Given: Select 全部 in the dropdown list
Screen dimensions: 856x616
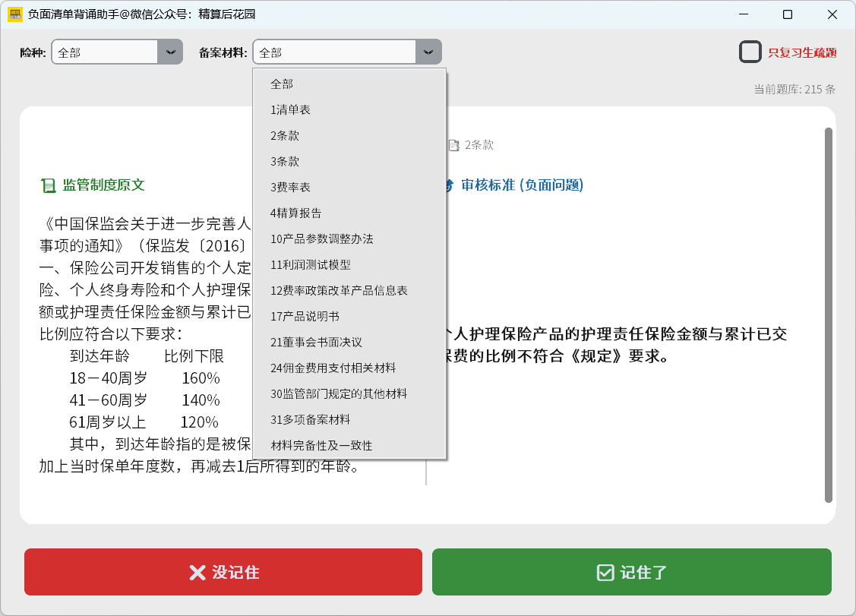Looking at the screenshot, I should click(x=282, y=84).
